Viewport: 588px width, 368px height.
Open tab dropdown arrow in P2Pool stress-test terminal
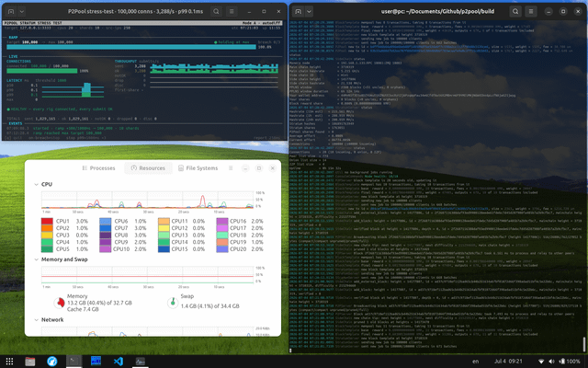[x=22, y=12]
